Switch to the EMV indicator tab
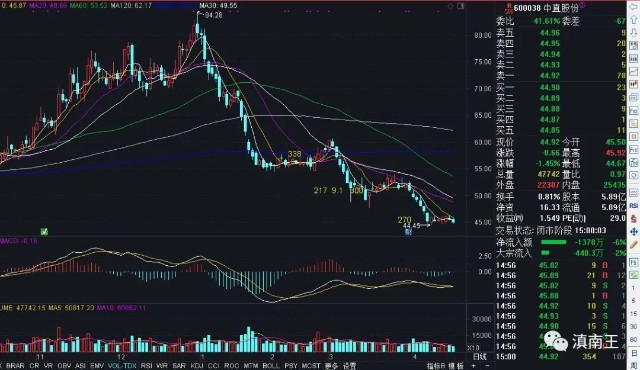 tap(97, 366)
